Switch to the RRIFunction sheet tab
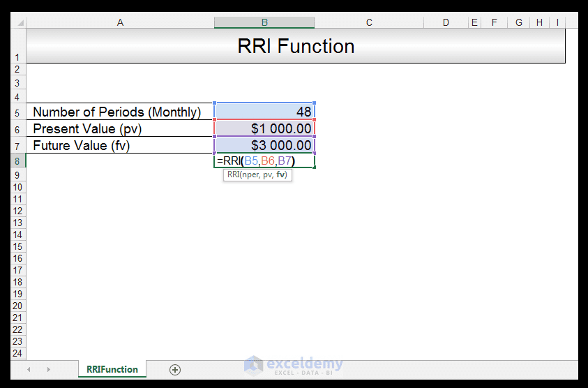The height and width of the screenshot is (388, 588). 112,369
